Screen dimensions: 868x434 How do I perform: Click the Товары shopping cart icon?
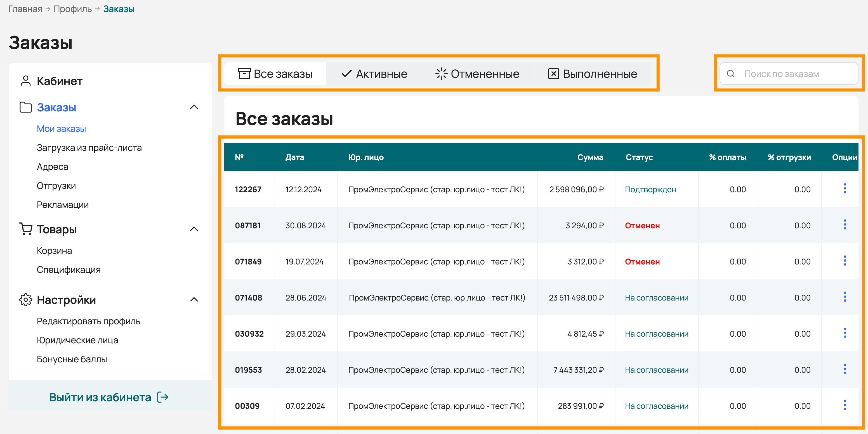click(26, 229)
